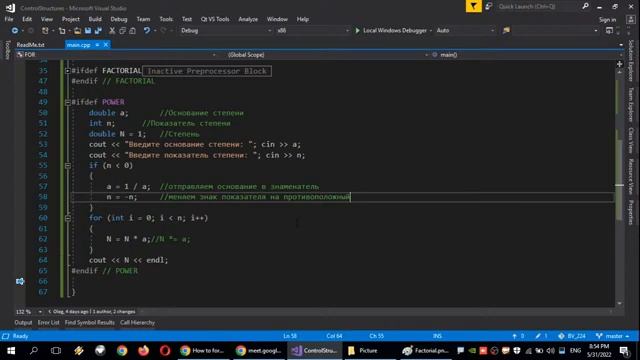Click the Redo arrow icon
This screenshot has height=360, width=640.
point(163,31)
